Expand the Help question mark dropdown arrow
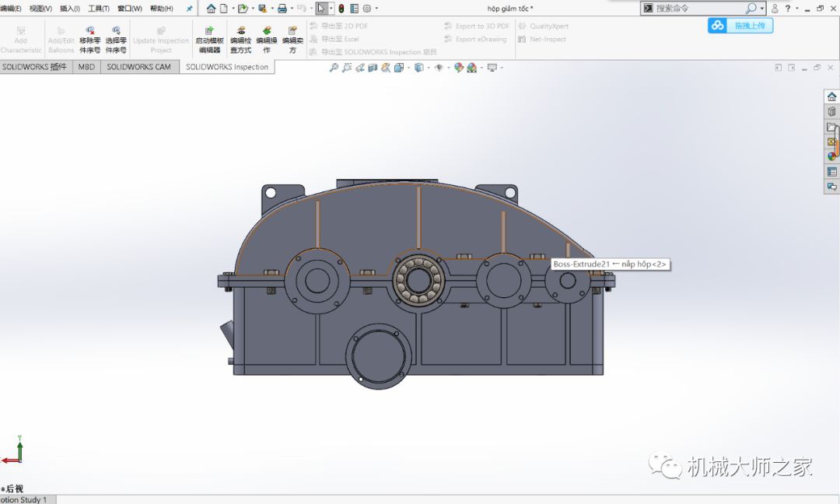The height and width of the screenshot is (504, 840). (796, 9)
